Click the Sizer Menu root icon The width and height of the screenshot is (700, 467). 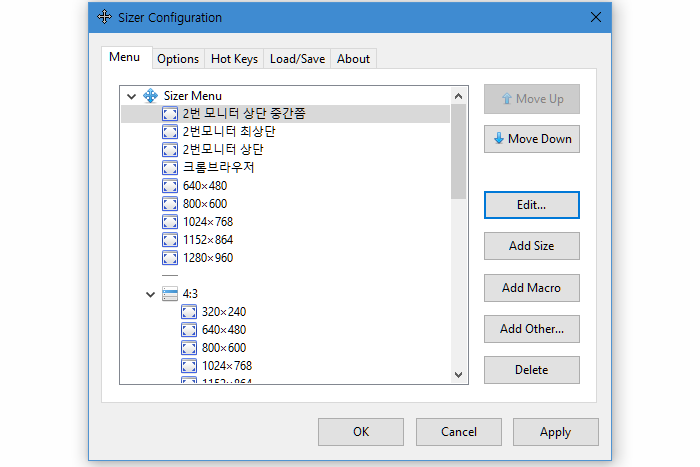150,96
